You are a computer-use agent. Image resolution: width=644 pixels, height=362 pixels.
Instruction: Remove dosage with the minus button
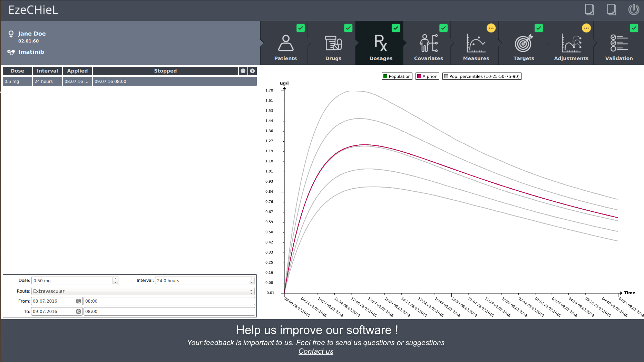point(243,71)
